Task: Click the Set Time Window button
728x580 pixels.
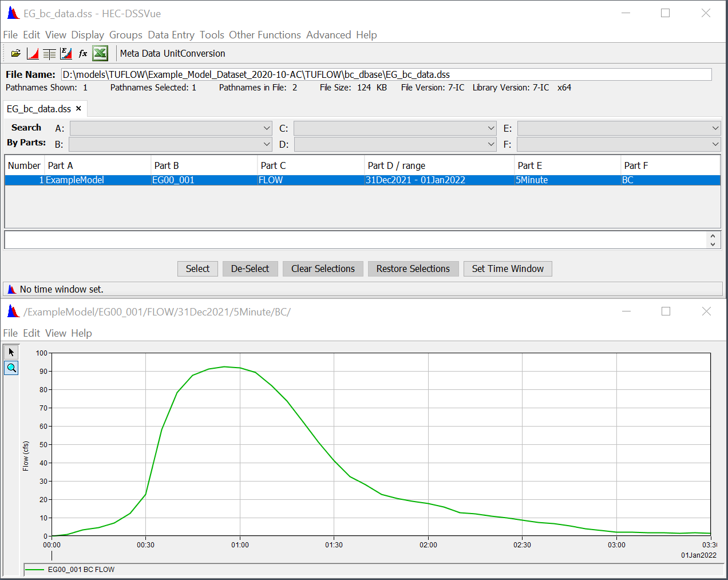Action: pos(508,269)
